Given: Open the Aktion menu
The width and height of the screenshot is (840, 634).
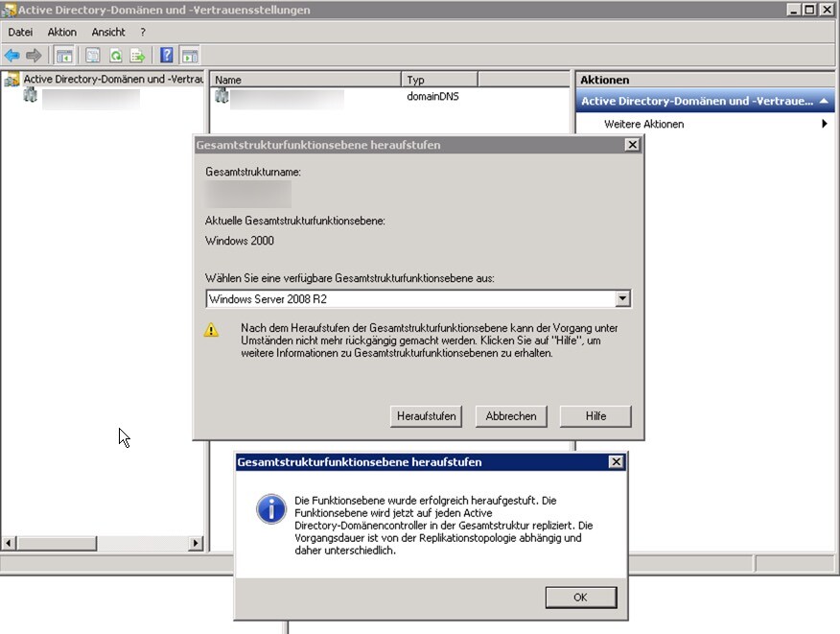Looking at the screenshot, I should [62, 33].
